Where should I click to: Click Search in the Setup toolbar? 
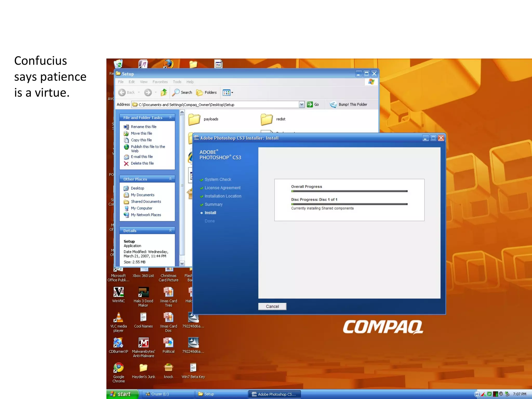point(183,92)
